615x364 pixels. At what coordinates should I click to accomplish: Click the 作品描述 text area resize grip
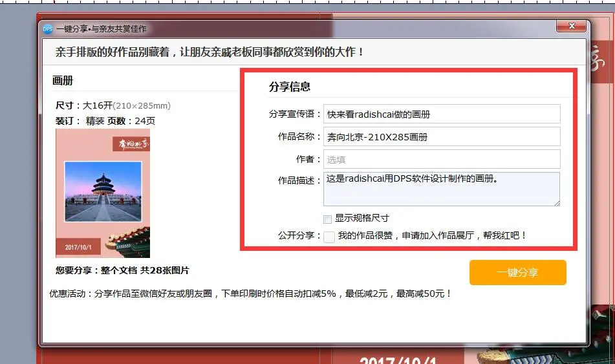pos(557,203)
